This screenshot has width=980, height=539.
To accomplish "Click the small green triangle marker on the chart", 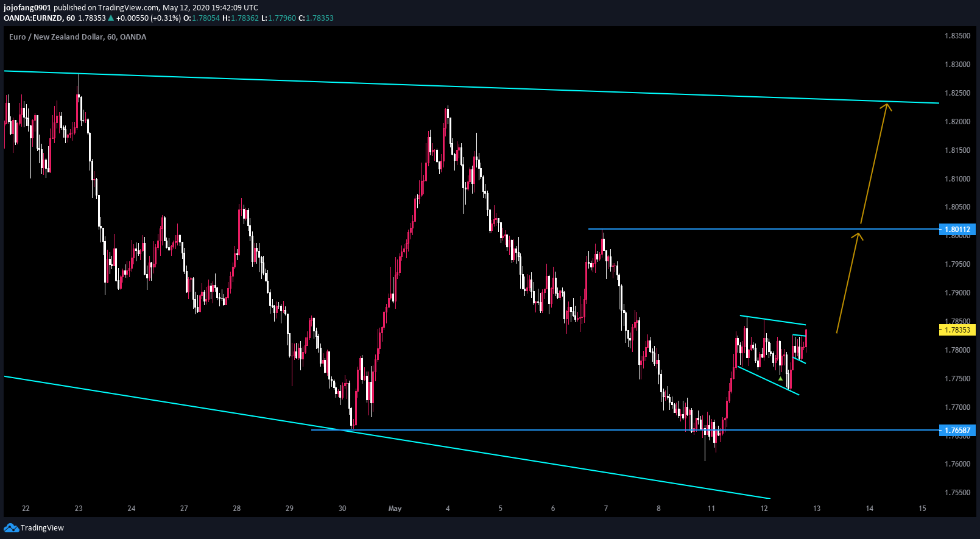I will [x=780, y=379].
